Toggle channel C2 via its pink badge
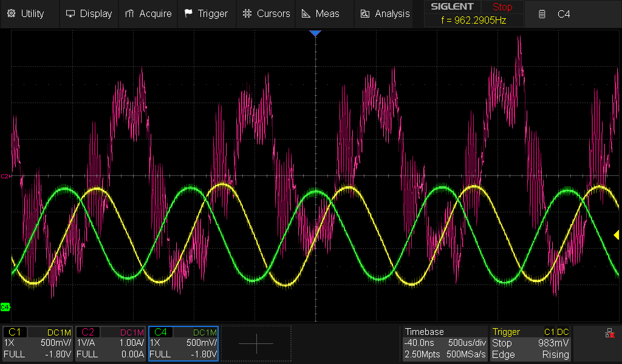 87,332
